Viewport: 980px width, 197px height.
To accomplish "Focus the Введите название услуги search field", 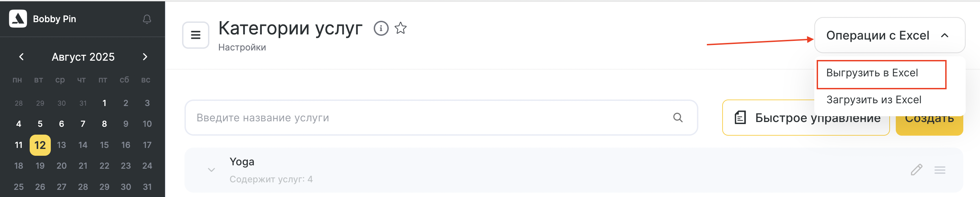I will point(430,118).
